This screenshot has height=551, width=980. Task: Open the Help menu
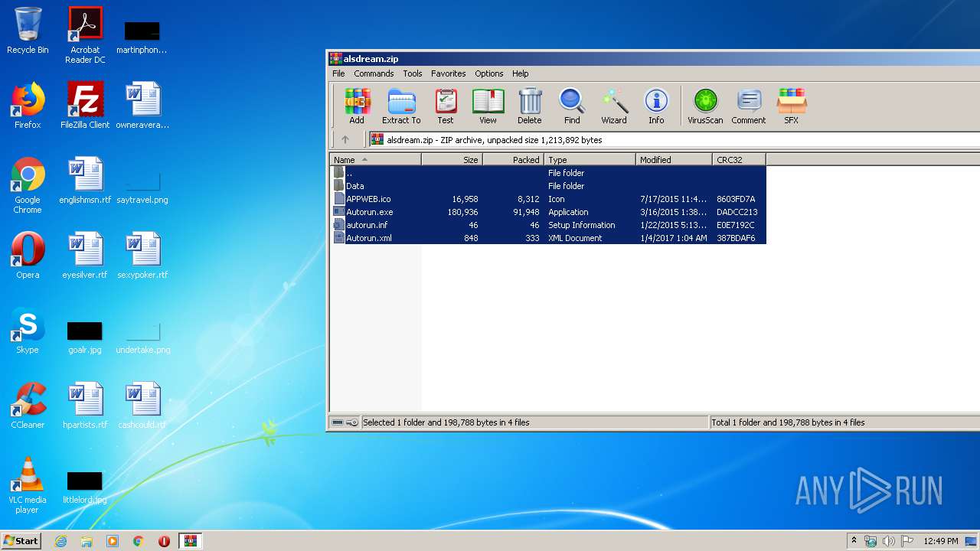tap(521, 73)
